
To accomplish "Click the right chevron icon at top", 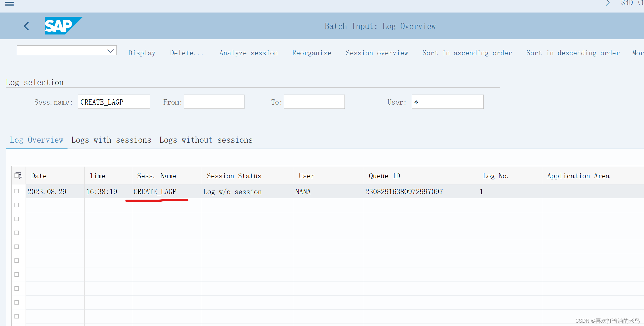I will click(x=608, y=3).
